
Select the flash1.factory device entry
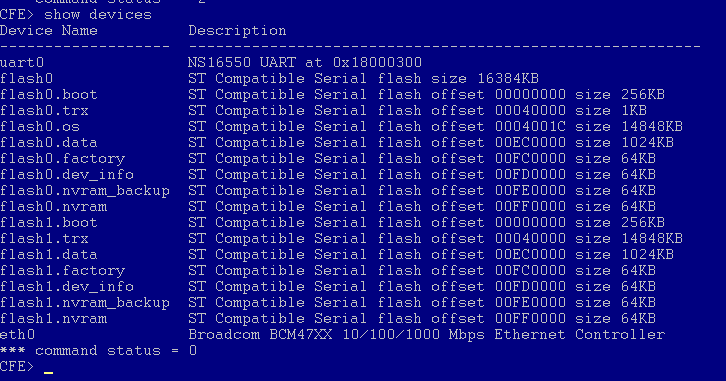pos(63,270)
